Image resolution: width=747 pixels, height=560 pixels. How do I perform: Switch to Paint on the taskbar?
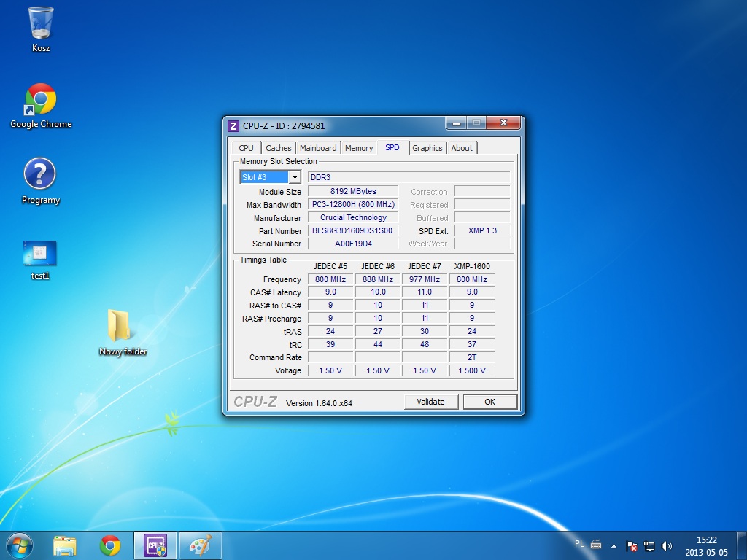pos(201,545)
